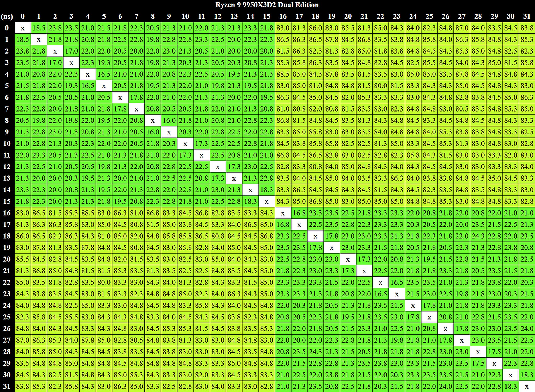Select the 88.5 cell in row 4, column 16
The height and width of the screenshot is (392, 535).
[x=283, y=74]
